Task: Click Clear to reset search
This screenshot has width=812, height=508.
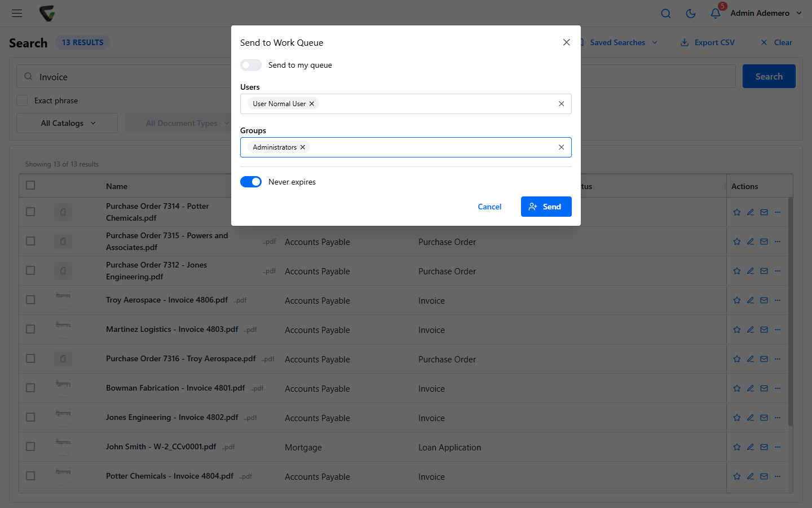Action: tap(776, 42)
